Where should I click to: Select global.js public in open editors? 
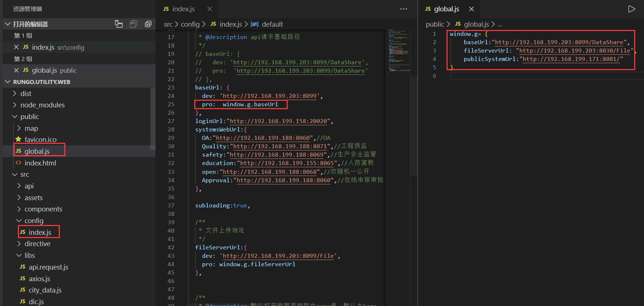point(79,70)
